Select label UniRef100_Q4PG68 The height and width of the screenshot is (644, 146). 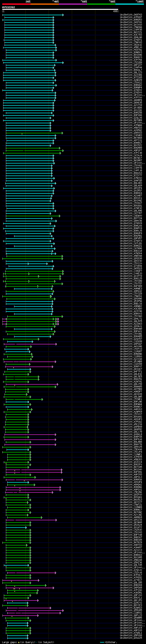click(x=131, y=588)
